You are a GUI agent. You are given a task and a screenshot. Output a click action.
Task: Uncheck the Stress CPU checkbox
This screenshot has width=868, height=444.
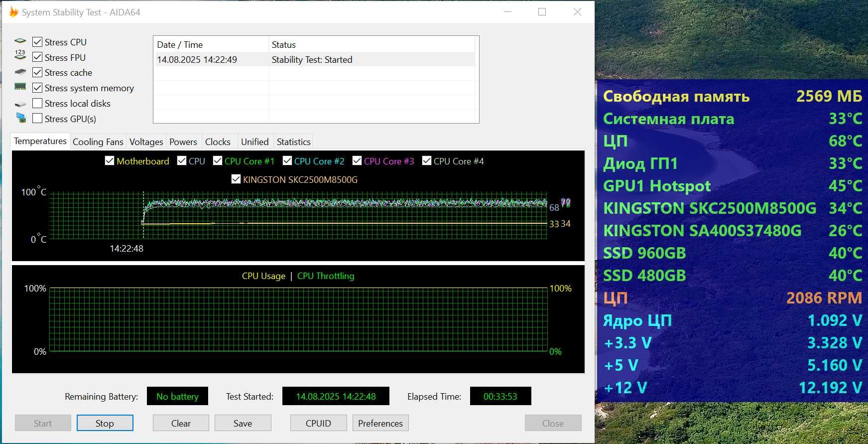[37, 42]
